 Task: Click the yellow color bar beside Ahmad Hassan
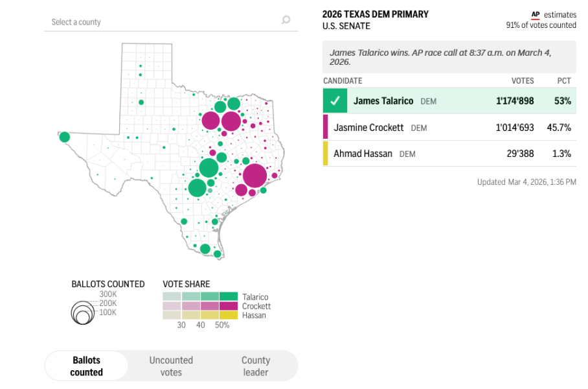click(326, 154)
